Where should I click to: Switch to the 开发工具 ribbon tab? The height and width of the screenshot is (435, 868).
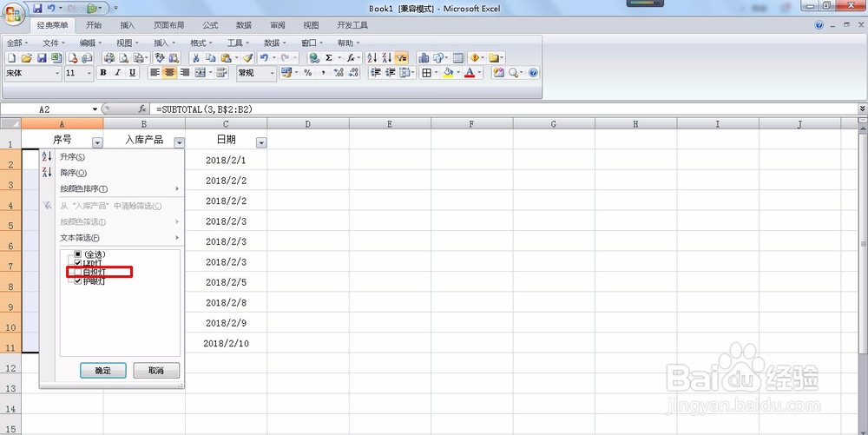(x=352, y=25)
